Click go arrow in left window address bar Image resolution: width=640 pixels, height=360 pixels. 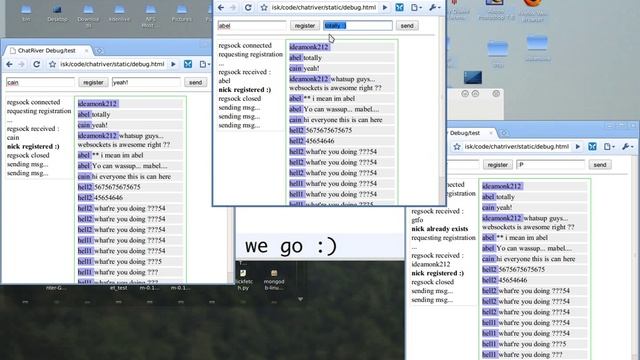173,64
